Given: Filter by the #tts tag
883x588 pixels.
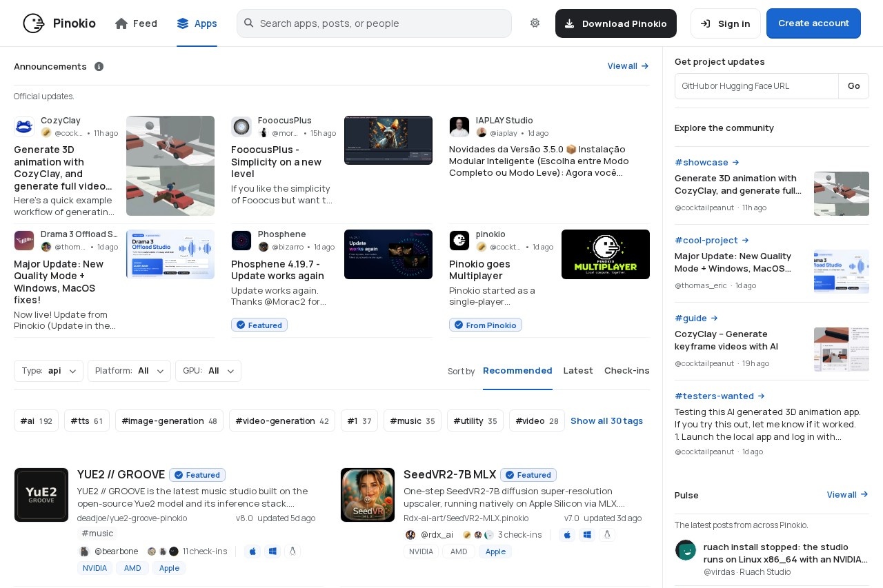Looking at the screenshot, I should (x=87, y=420).
